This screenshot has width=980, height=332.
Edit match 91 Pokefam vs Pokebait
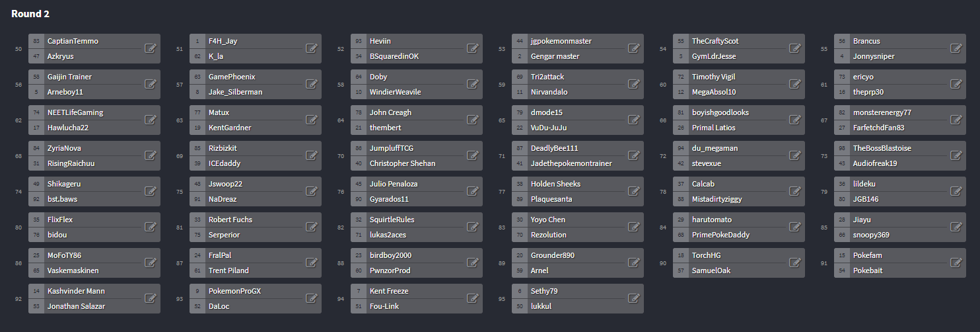coord(956,263)
